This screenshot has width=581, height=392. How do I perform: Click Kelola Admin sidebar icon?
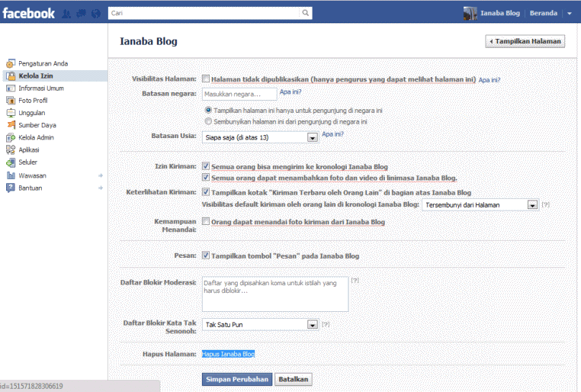11,137
